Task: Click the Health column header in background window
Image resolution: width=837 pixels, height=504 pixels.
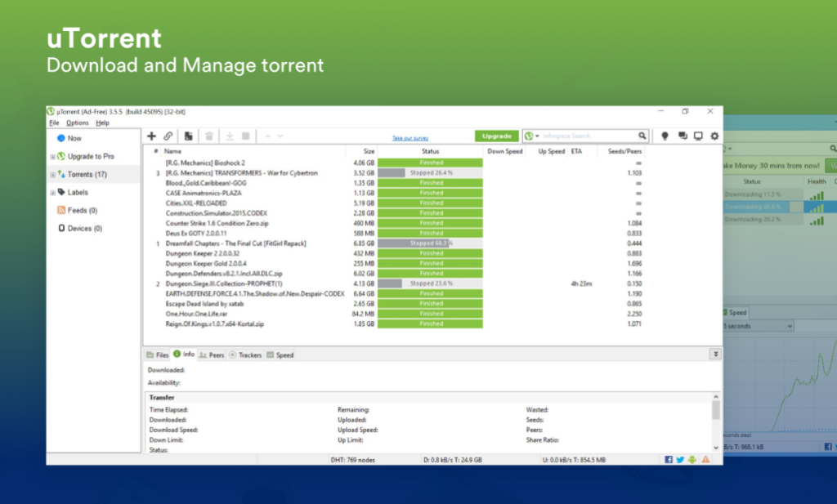Action: 817,181
